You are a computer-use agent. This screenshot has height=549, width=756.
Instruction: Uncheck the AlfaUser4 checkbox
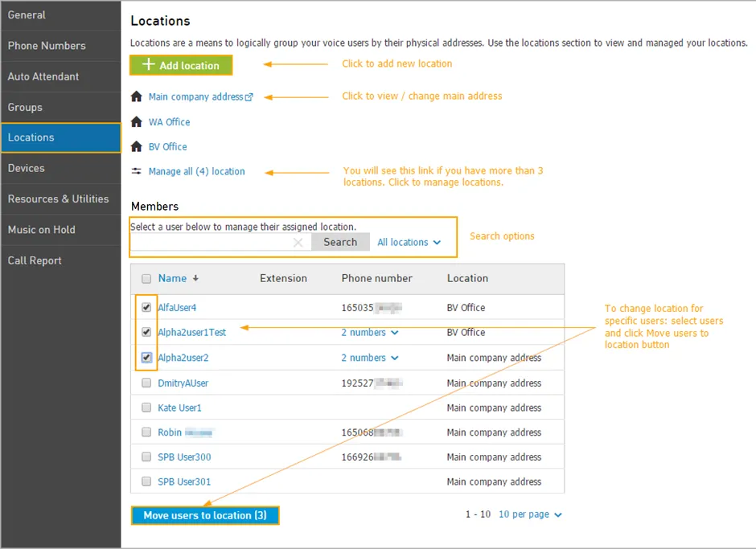(x=146, y=308)
